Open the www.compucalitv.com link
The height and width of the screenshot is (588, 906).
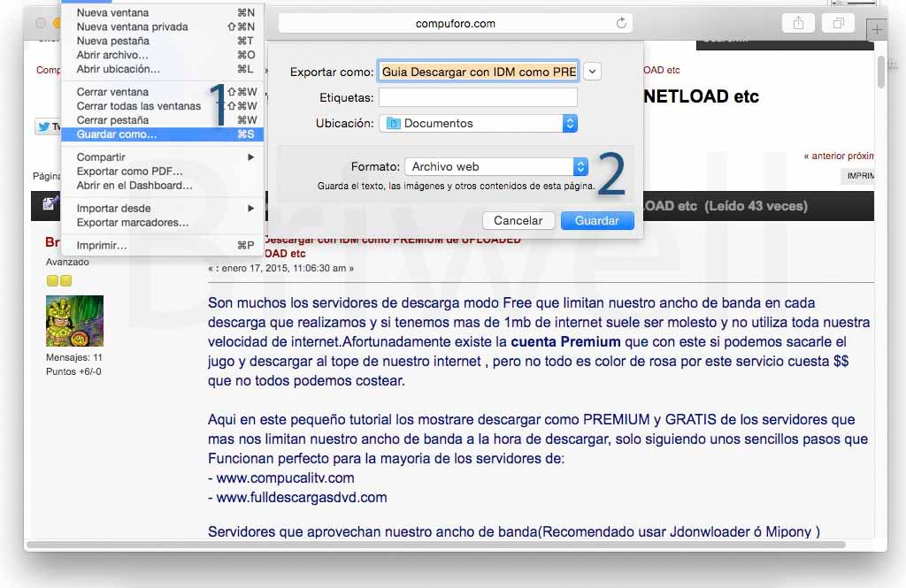(286, 477)
